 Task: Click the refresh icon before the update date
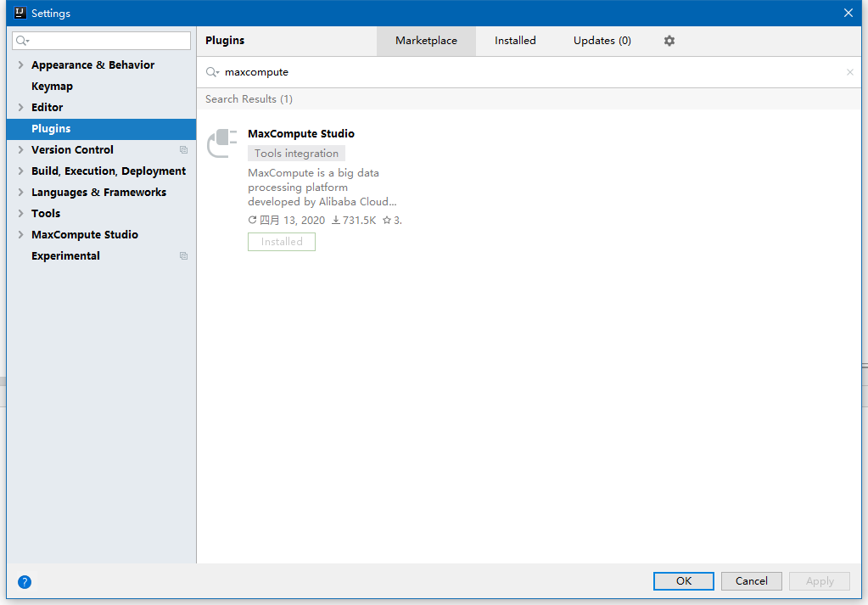[251, 219]
